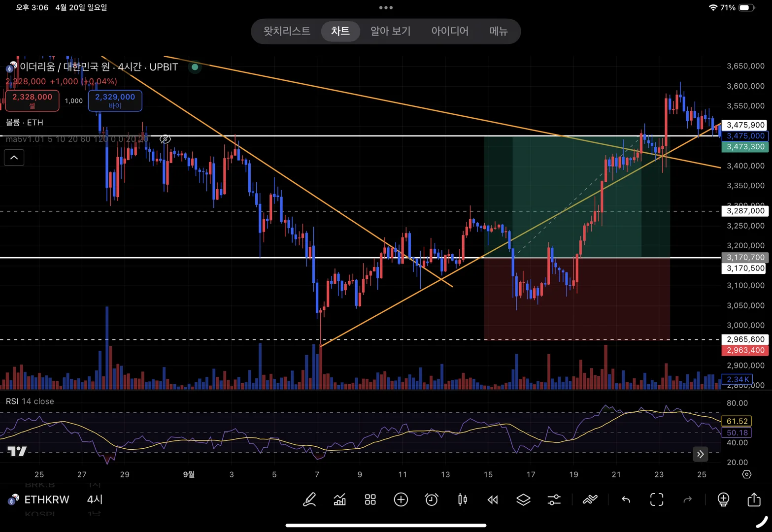772x532 pixels.
Task: Select the ma5v1.01 indicator legend text
Action: [77, 139]
